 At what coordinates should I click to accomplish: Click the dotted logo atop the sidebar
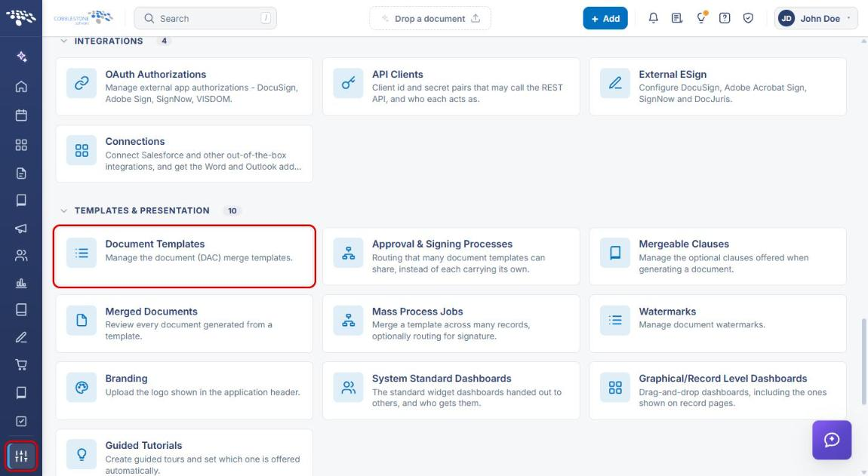point(21,17)
